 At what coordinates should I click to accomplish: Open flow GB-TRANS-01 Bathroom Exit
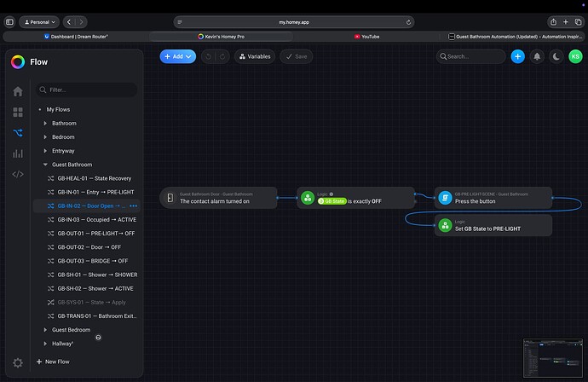[x=87, y=316]
